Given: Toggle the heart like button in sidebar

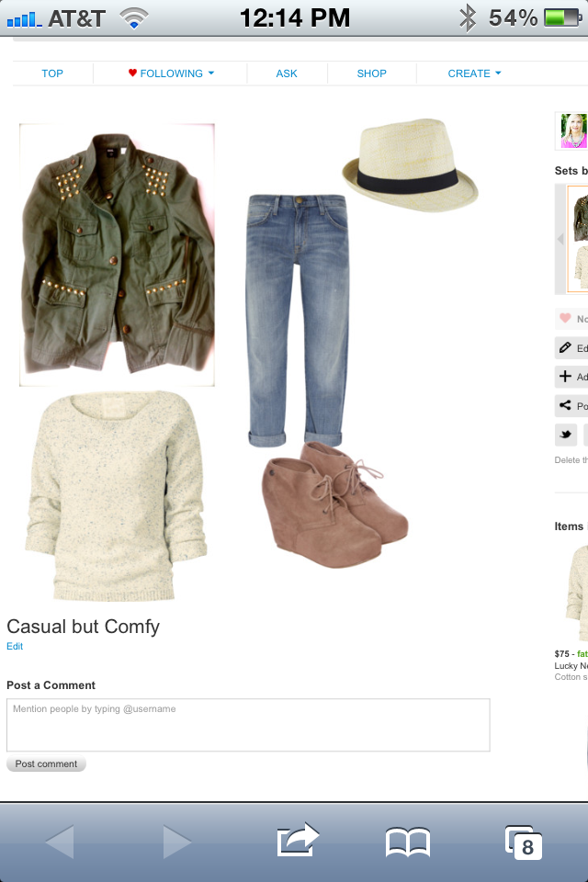Looking at the screenshot, I should pos(571,319).
